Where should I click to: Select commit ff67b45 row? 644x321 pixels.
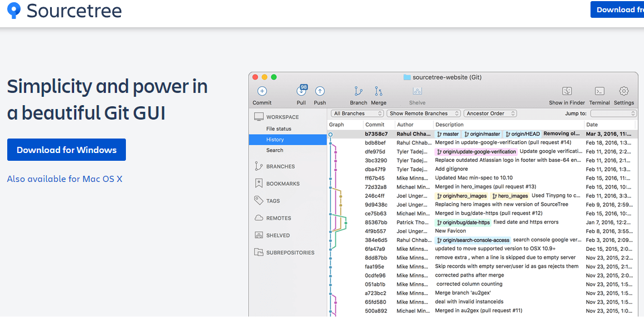(x=483, y=178)
